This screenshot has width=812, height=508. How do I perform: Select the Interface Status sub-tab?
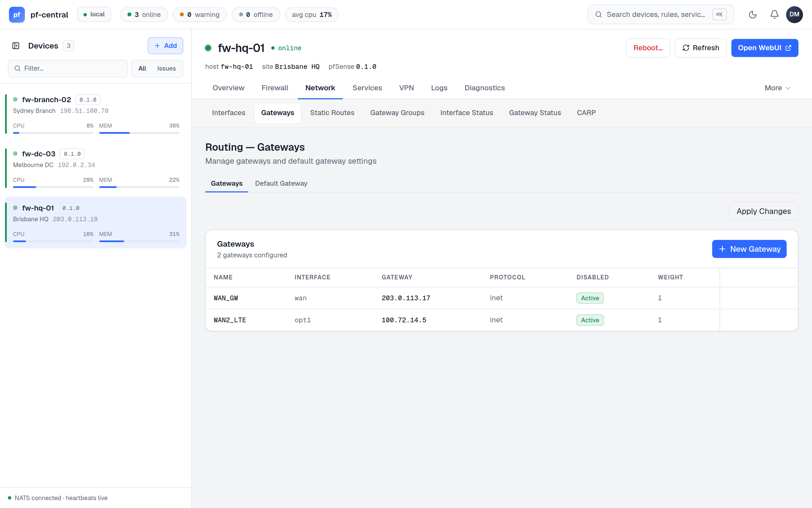pyautogui.click(x=466, y=113)
